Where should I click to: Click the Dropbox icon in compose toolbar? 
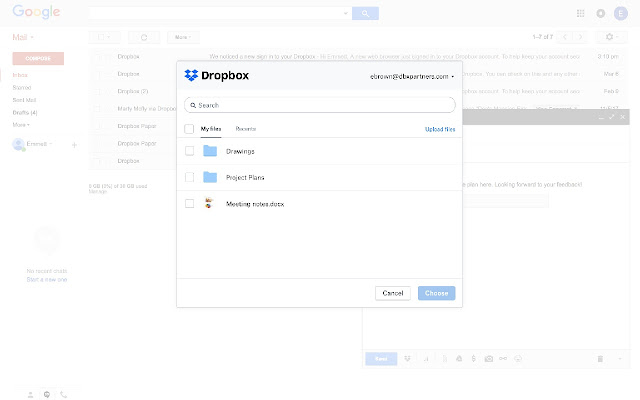[407, 359]
